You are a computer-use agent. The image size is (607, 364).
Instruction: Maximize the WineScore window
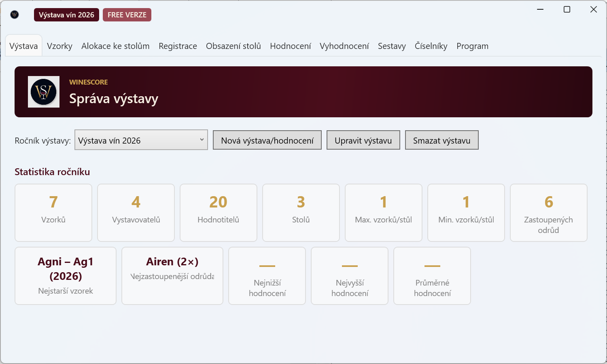tap(567, 9)
